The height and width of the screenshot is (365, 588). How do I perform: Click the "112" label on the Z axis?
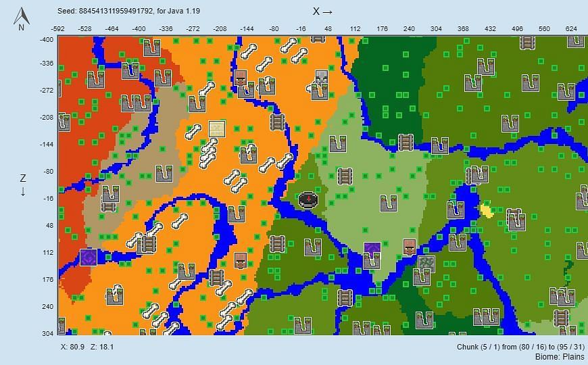pyautogui.click(x=48, y=253)
